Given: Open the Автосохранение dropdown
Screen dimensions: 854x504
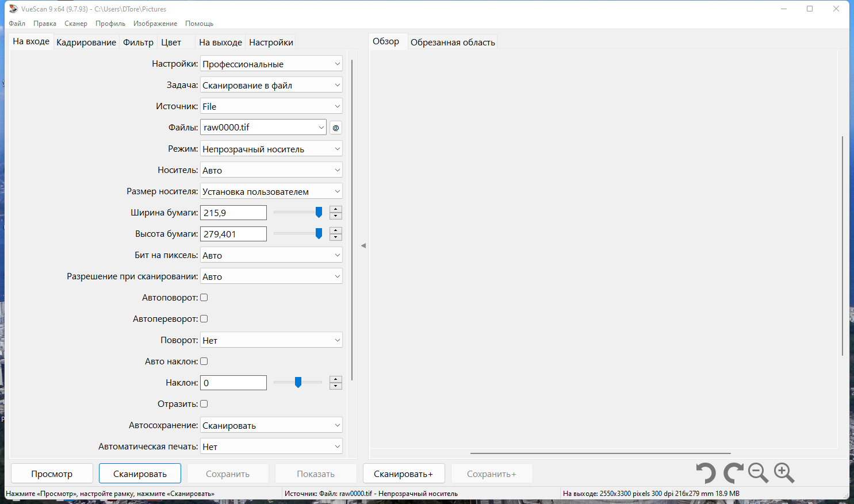Looking at the screenshot, I should [x=271, y=425].
